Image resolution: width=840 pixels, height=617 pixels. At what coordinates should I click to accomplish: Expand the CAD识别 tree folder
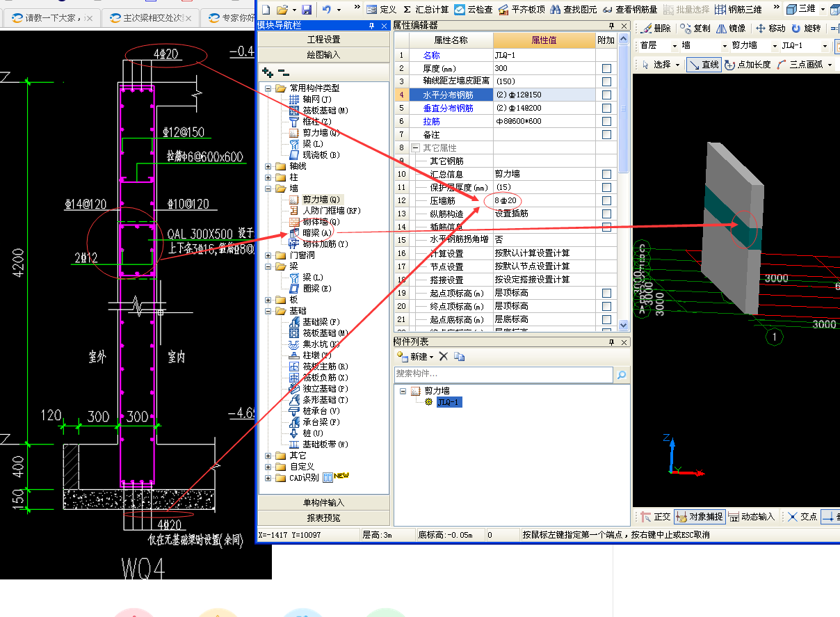pyautogui.click(x=268, y=478)
